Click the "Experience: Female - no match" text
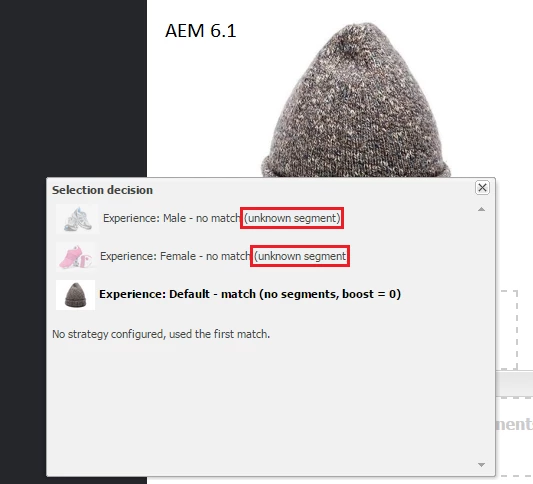This screenshot has width=533, height=484. pos(175,256)
